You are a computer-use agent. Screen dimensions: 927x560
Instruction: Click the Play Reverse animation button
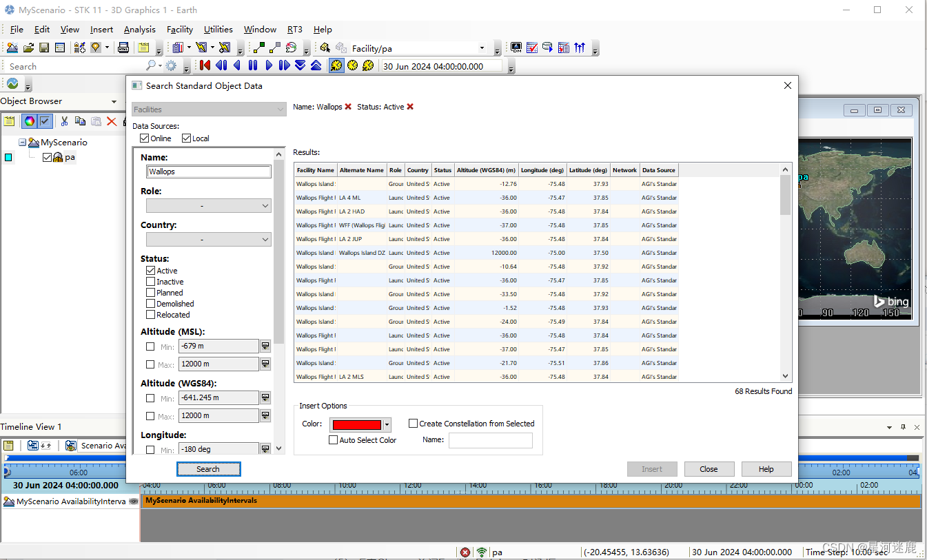click(237, 65)
